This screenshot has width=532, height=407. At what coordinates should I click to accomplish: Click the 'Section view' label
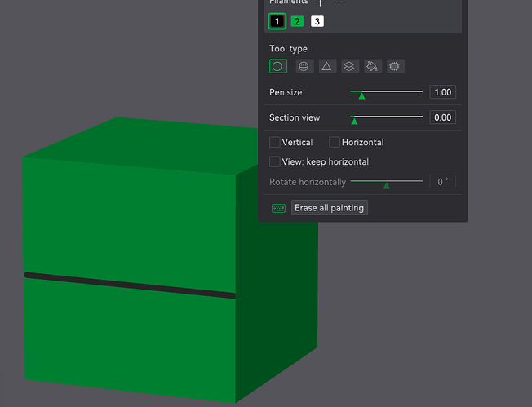[x=295, y=117]
